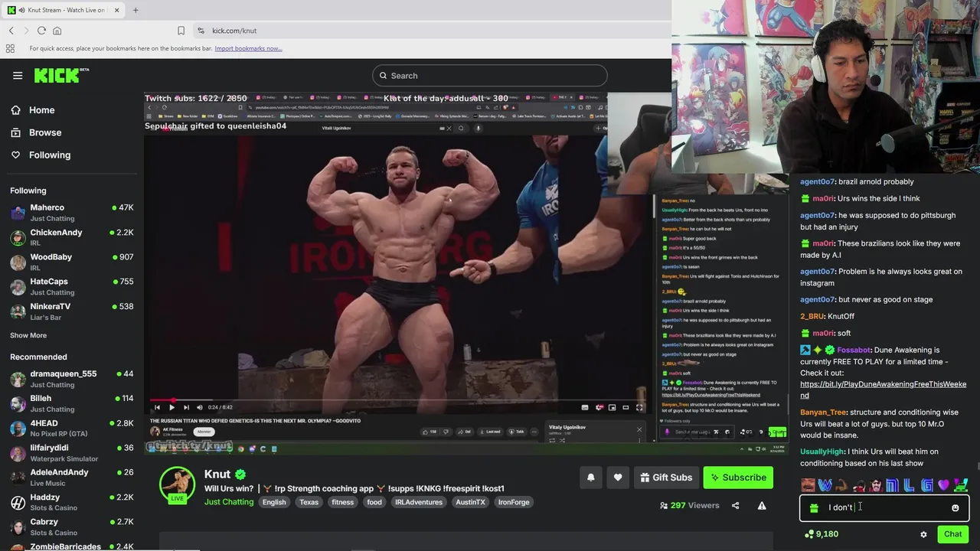This screenshot has width=980, height=551.
Task: Click the browser back arrow
Action: (x=11, y=31)
